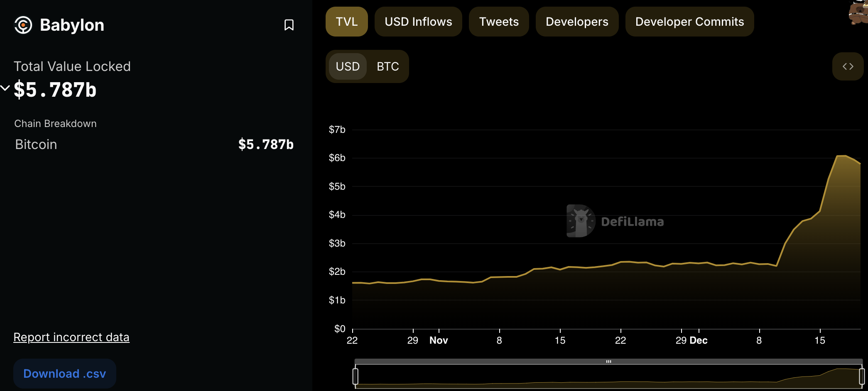Open the embed chart code icon
This screenshot has width=868, height=391.
pos(848,66)
